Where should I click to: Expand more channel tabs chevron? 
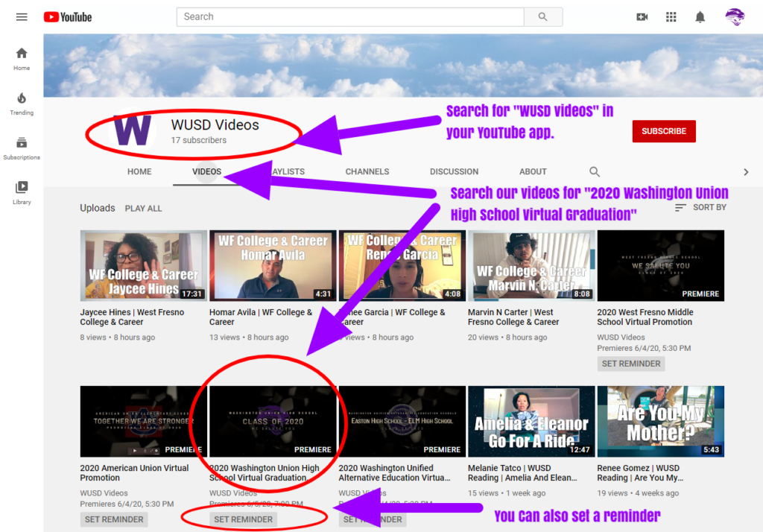click(745, 172)
